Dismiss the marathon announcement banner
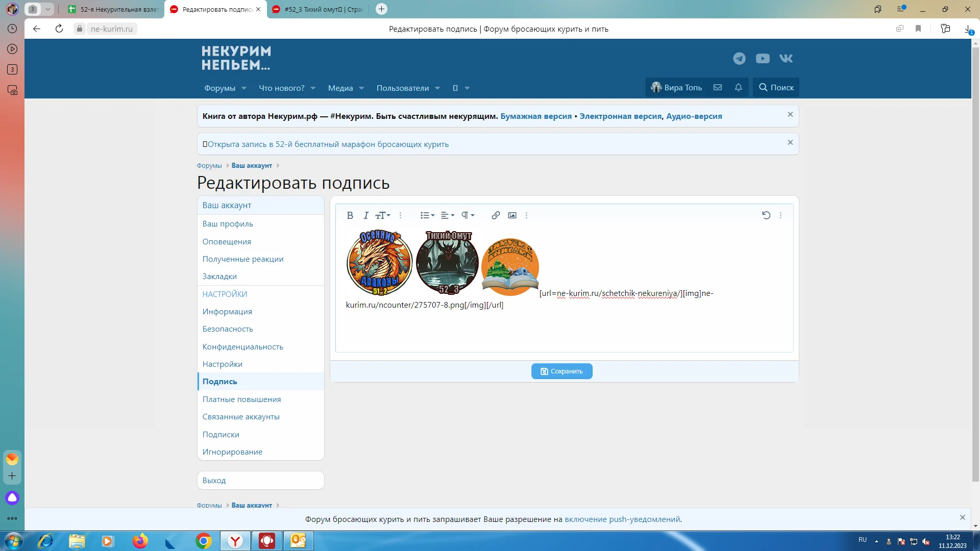The width and height of the screenshot is (980, 551). click(790, 142)
